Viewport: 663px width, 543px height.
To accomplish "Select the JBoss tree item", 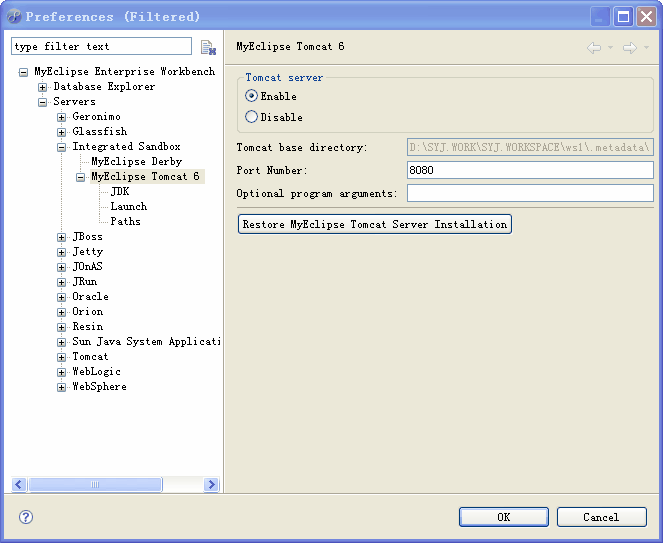I will pos(87,236).
